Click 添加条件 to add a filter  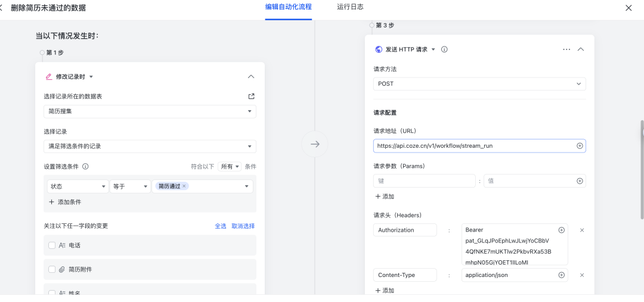tap(65, 203)
